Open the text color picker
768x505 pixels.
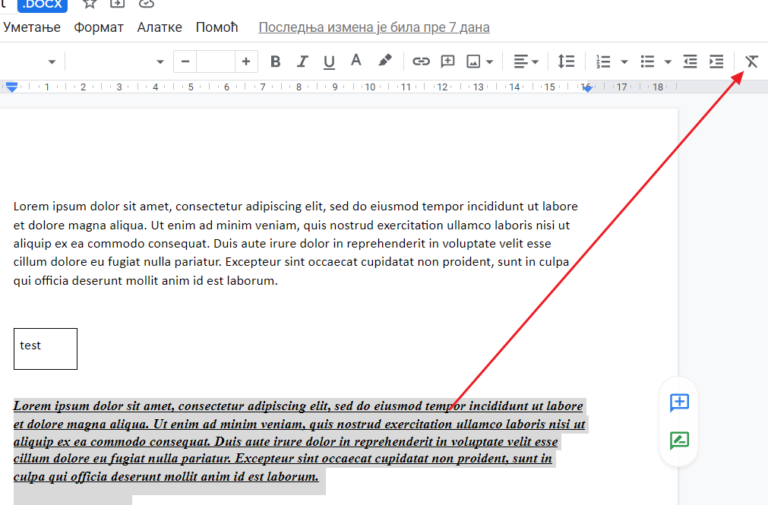pyautogui.click(x=356, y=62)
